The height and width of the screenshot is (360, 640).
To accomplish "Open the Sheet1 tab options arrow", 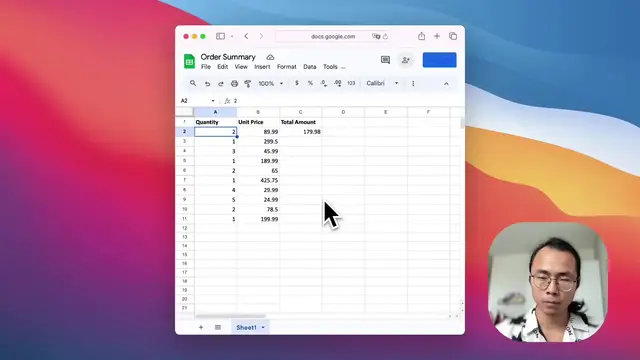I will tap(263, 327).
